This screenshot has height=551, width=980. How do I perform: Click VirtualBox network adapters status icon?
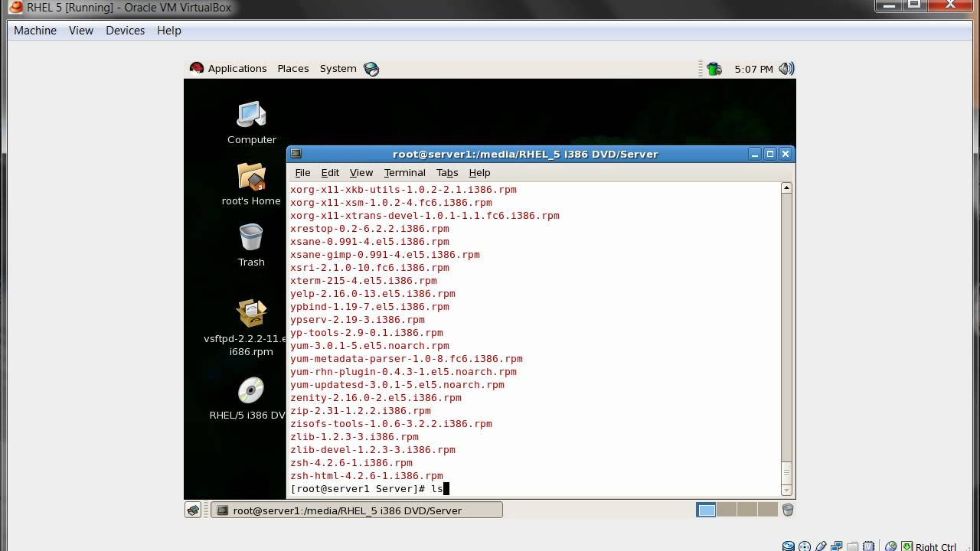click(836, 546)
